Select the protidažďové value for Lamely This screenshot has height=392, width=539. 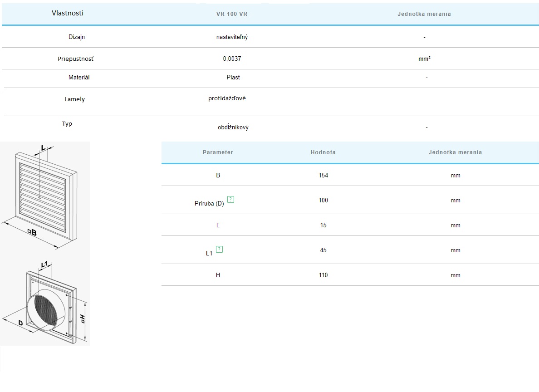point(227,98)
